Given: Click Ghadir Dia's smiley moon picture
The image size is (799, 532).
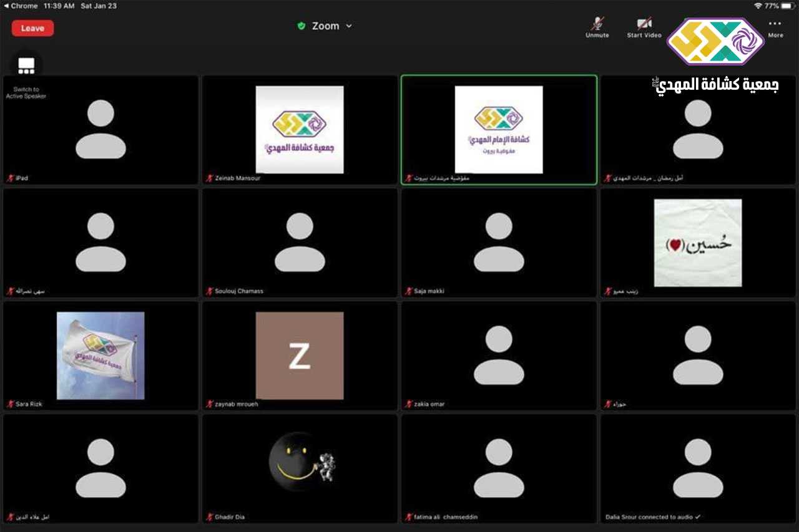Looking at the screenshot, I should 300,463.
